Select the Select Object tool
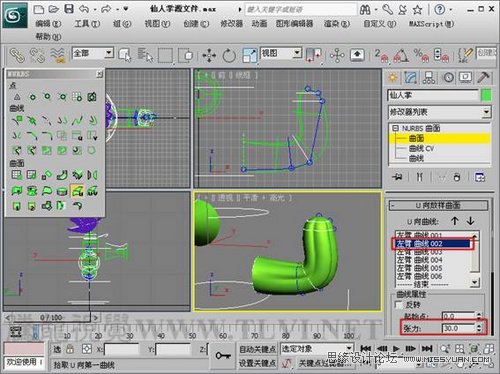The height and width of the screenshot is (374, 500). coord(125,55)
